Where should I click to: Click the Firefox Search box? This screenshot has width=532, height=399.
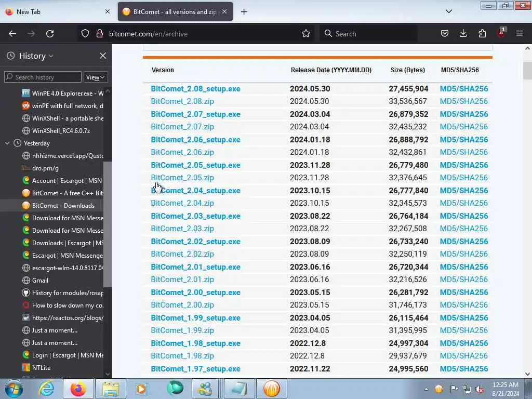click(x=368, y=34)
